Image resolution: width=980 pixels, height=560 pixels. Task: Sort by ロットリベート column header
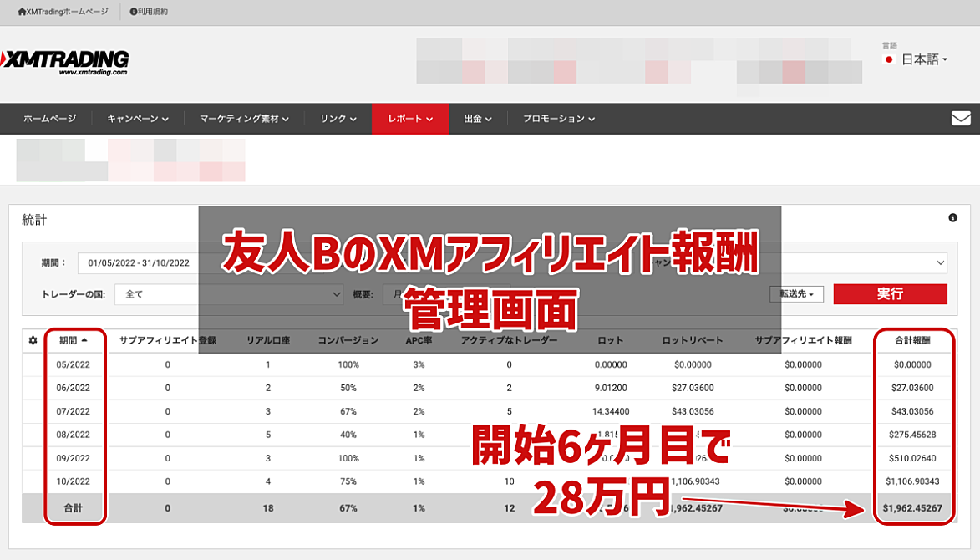(x=693, y=340)
